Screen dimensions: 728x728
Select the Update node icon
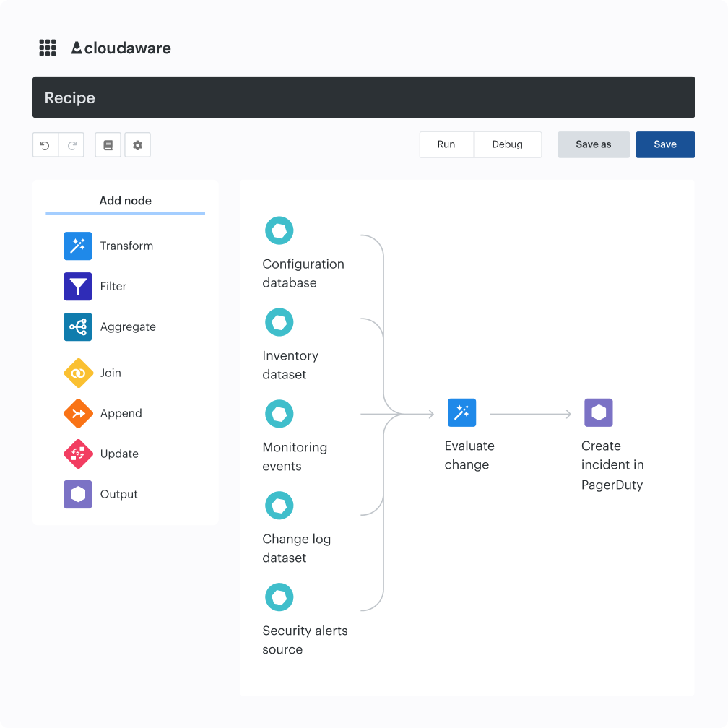(x=78, y=454)
